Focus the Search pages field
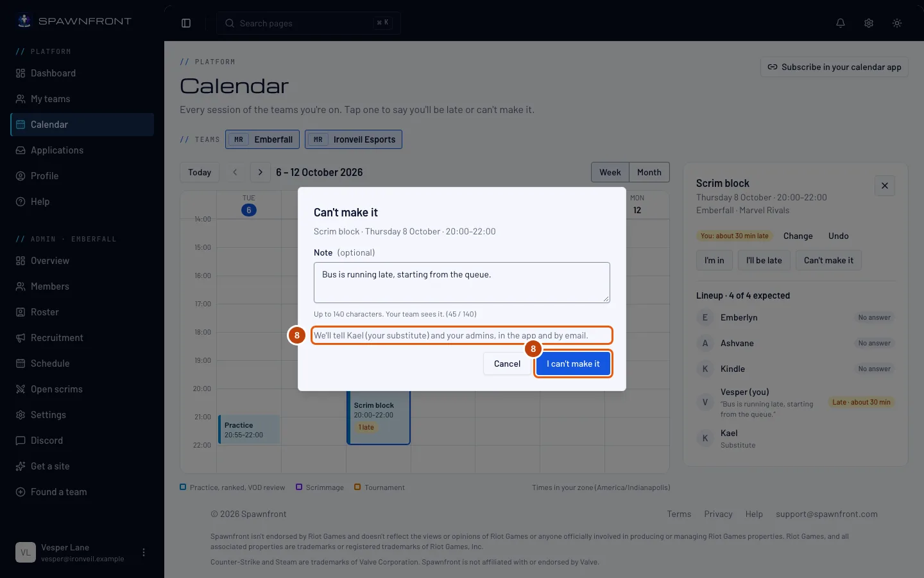 [309, 23]
